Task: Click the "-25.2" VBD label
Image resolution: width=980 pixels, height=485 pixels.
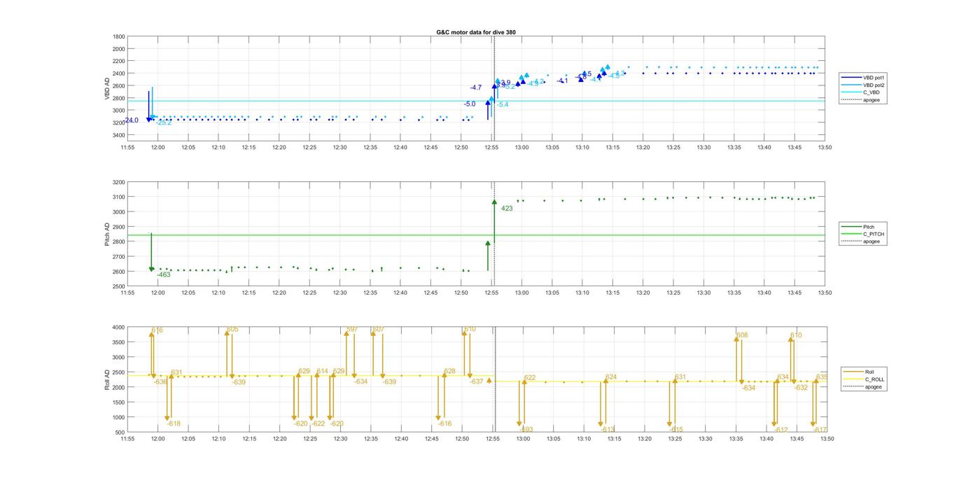Action: pyautogui.click(x=163, y=123)
